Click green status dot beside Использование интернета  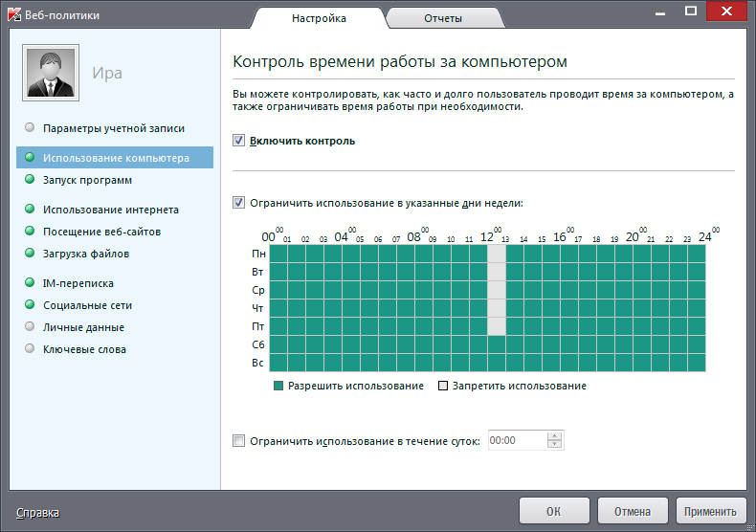point(30,209)
